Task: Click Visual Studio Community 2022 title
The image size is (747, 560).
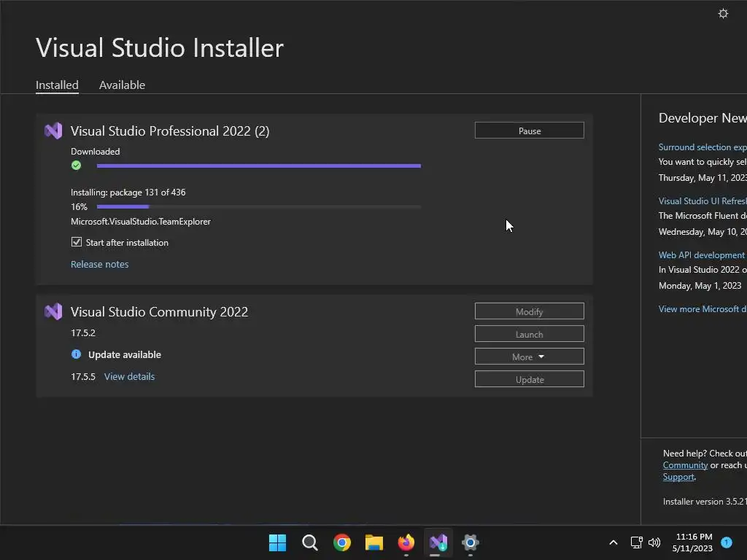Action: [x=159, y=312]
